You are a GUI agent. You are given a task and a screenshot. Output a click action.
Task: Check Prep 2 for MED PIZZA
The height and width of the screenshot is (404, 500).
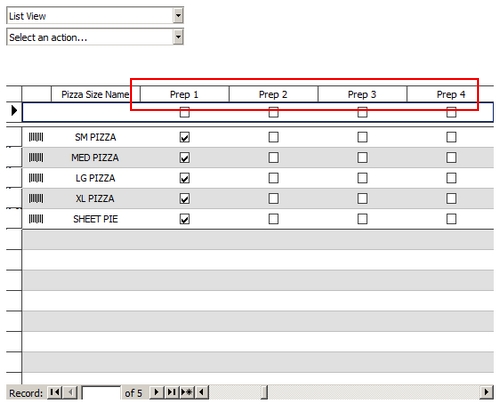coord(273,157)
